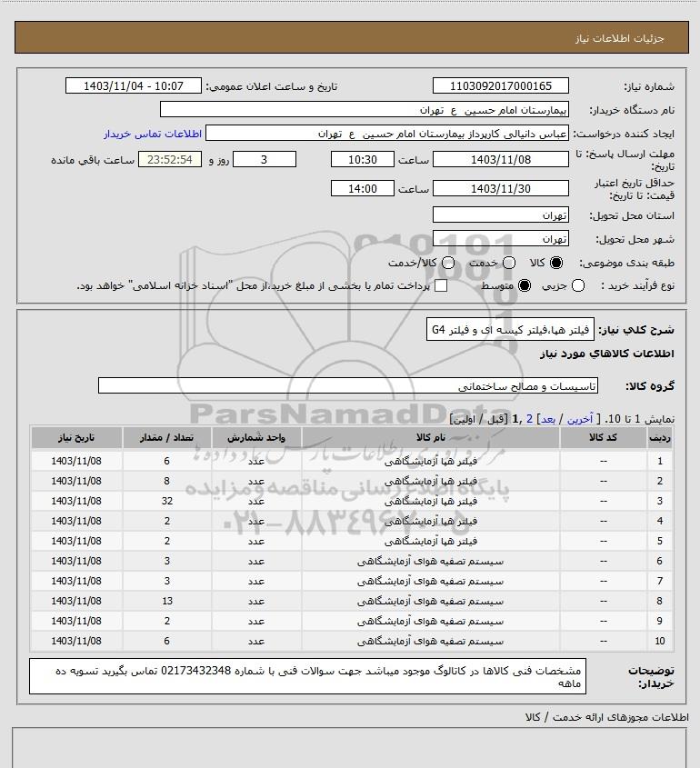
Task: Toggle the Islamic treasury payment checkbox
Action: click(x=441, y=285)
